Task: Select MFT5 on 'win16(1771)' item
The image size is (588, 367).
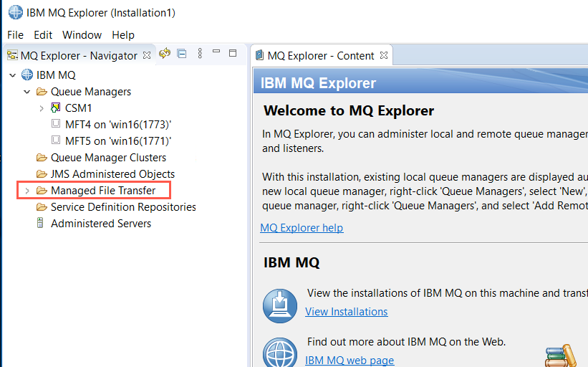Action: tap(118, 141)
